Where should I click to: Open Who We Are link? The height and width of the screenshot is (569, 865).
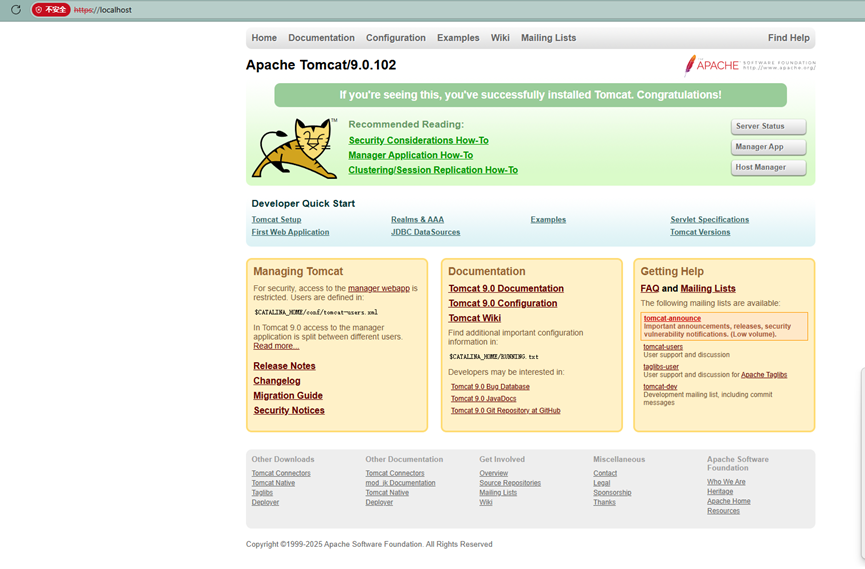726,482
